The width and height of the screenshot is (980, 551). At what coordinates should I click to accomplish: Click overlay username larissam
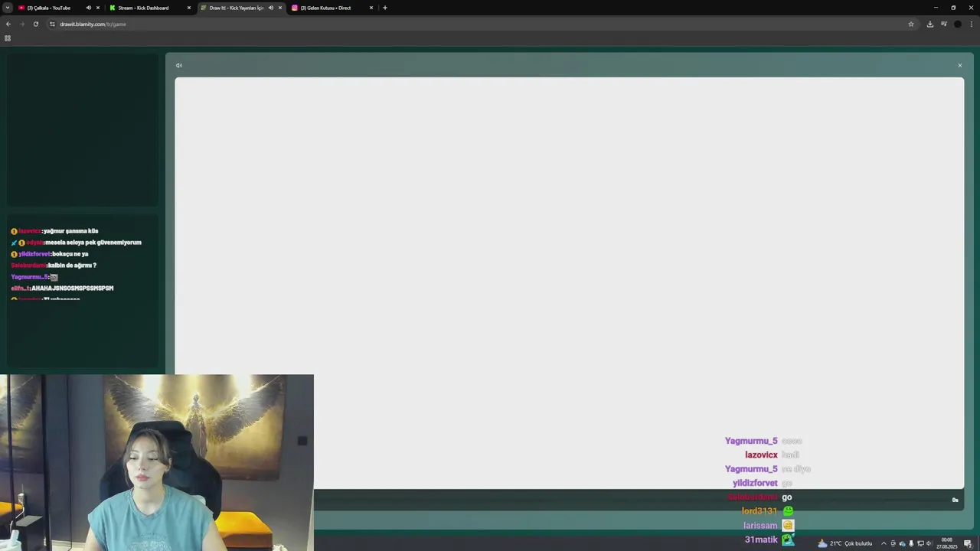pos(760,526)
